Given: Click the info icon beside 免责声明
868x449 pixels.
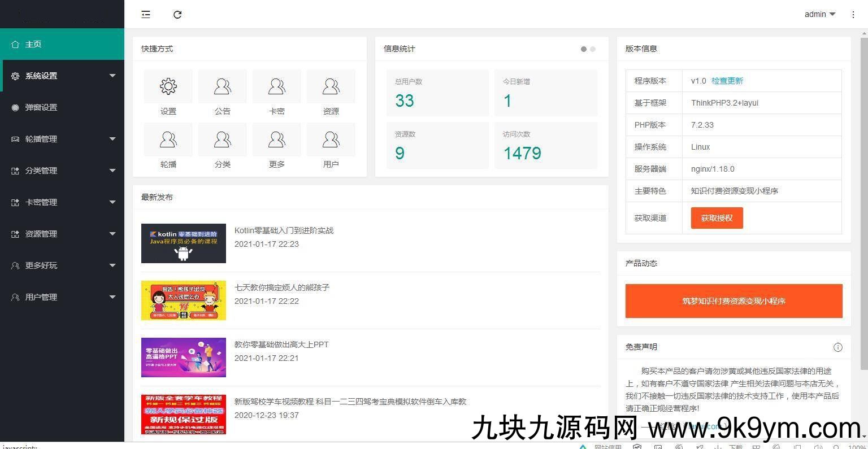Looking at the screenshot, I should coord(837,347).
